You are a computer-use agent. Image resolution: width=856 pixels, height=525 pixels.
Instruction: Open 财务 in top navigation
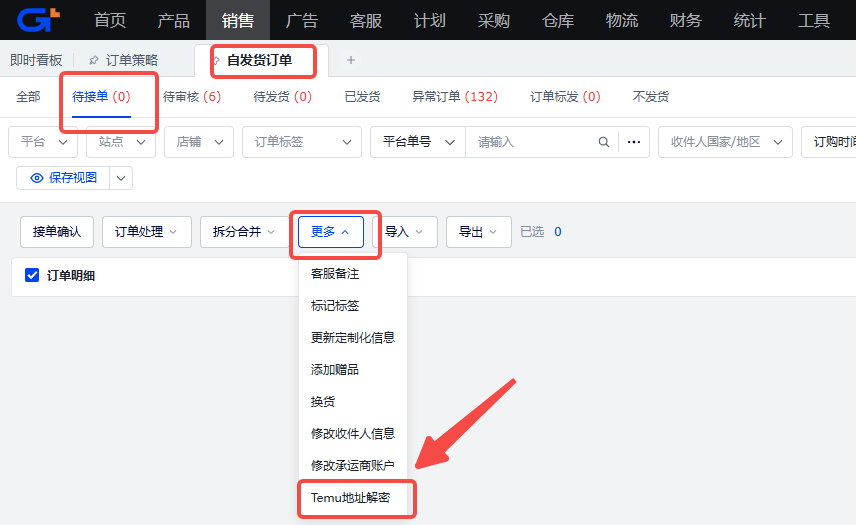(x=686, y=20)
